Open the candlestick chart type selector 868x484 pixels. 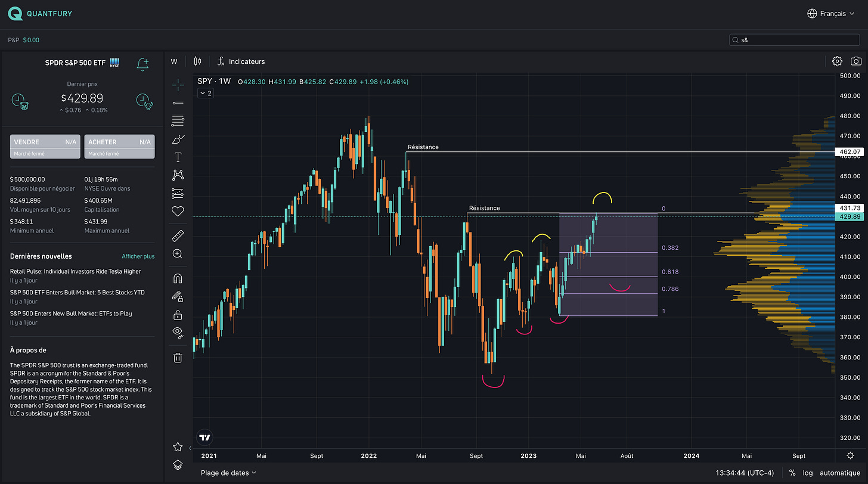(198, 61)
